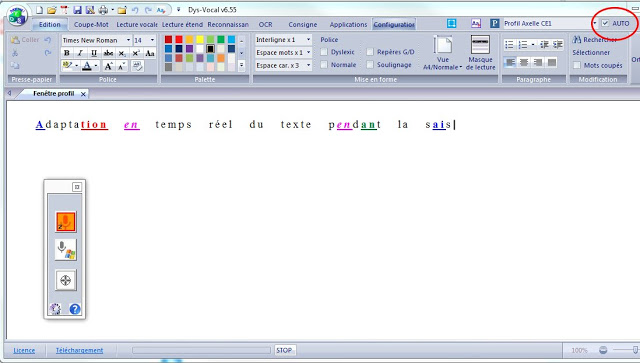
Task: Click the subscript button
Action: (122, 53)
